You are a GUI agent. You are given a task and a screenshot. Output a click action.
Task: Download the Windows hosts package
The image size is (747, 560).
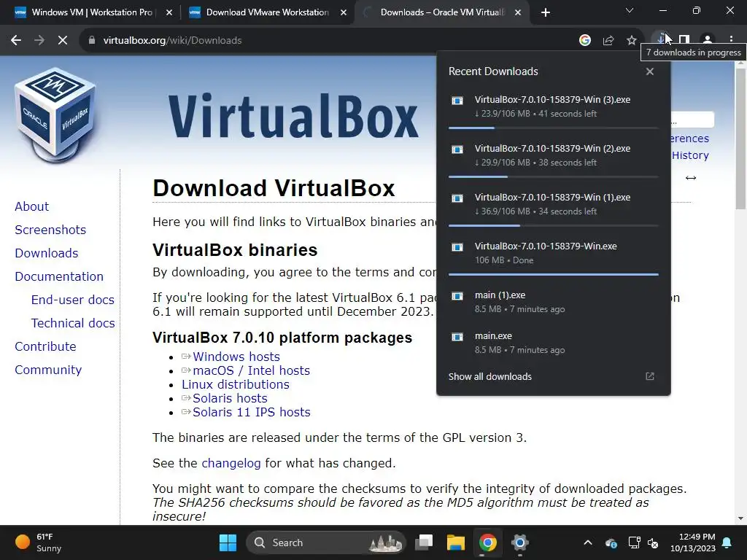pyautogui.click(x=236, y=357)
